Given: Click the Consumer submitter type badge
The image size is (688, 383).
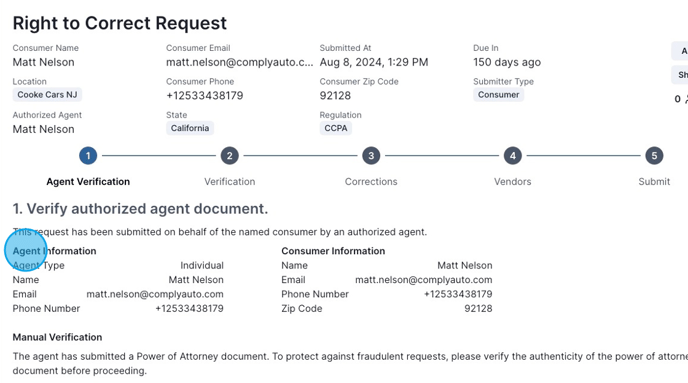Looking at the screenshot, I should point(498,95).
